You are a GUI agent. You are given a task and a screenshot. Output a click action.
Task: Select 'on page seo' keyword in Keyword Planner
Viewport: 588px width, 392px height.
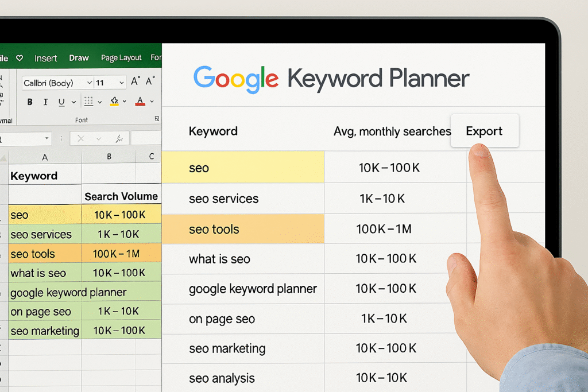point(222,319)
